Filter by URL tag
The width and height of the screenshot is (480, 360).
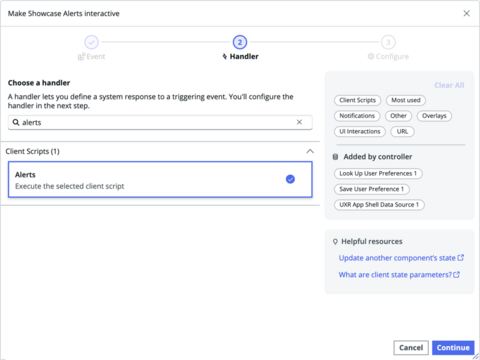click(402, 132)
